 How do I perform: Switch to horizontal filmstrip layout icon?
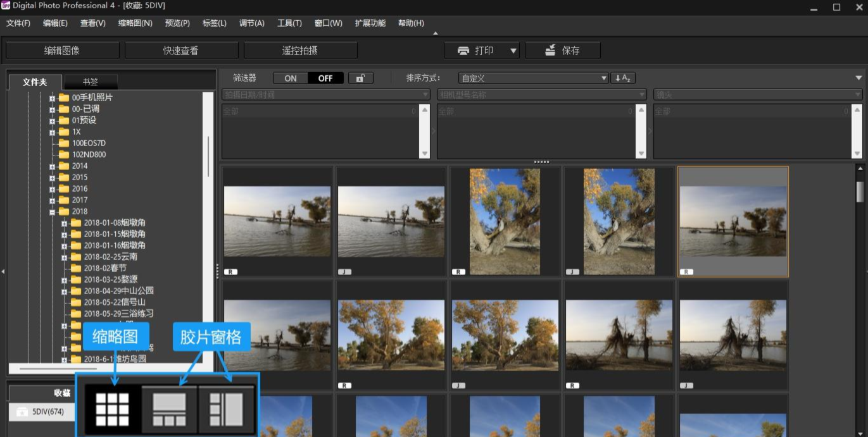tap(169, 409)
